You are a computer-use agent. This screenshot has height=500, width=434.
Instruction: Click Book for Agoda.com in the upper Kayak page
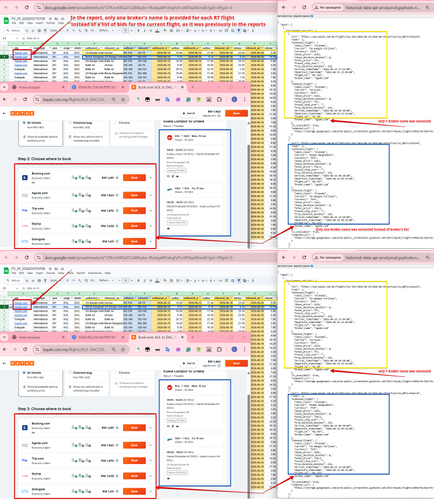tap(134, 195)
